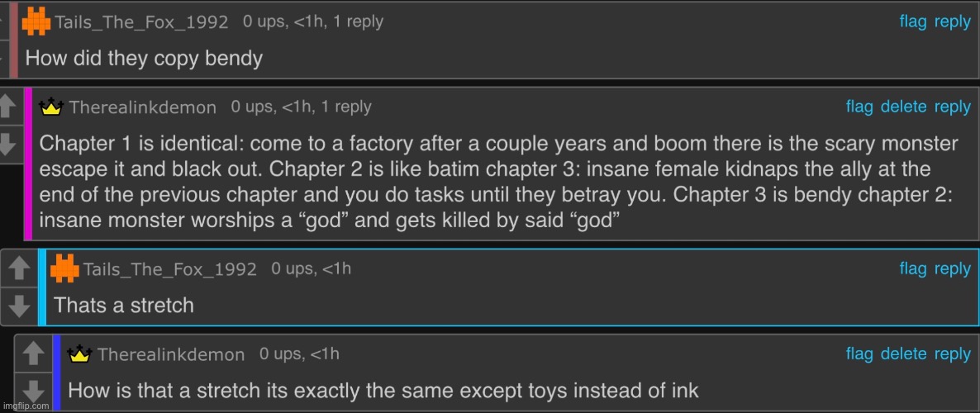Viewport: 980px width, 413px height.
Task: Toggle upvote on "How is that a stretch" comment
Action: pyautogui.click(x=33, y=354)
